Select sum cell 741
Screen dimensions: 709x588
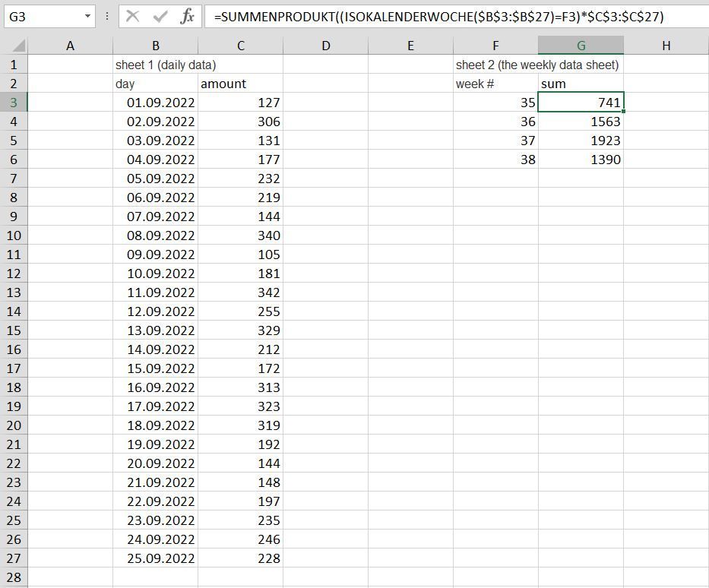pyautogui.click(x=581, y=103)
